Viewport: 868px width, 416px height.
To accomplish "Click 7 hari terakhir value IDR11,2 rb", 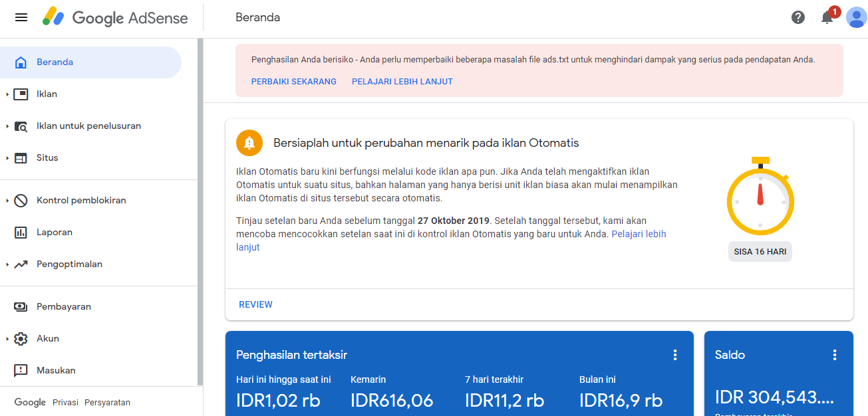I will coord(504,401).
